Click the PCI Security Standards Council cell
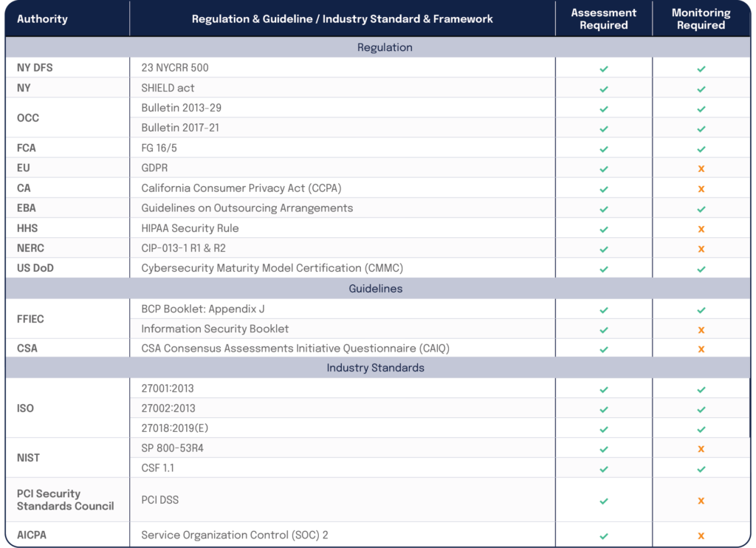 [x=65, y=500]
